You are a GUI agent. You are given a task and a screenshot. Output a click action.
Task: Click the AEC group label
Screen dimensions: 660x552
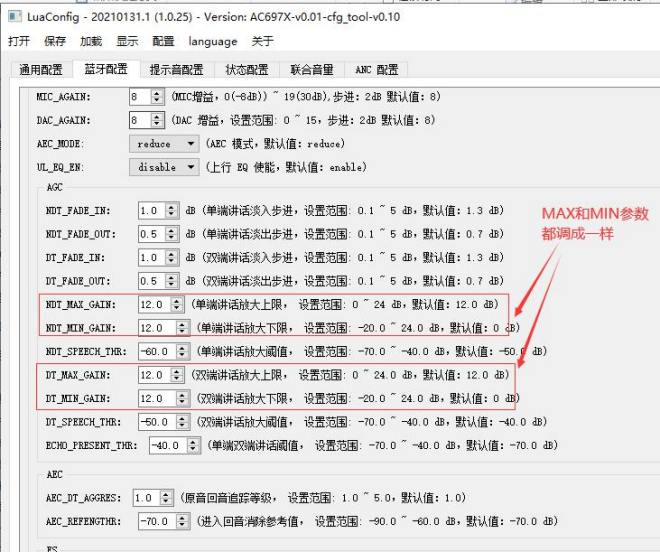pos(55,475)
